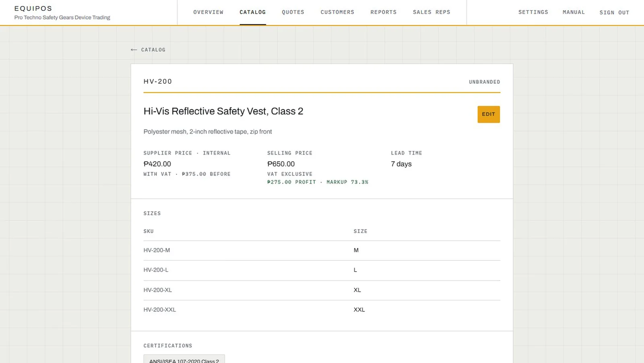
Task: Select the HV-200-XL SKU cell
Action: pos(157,290)
